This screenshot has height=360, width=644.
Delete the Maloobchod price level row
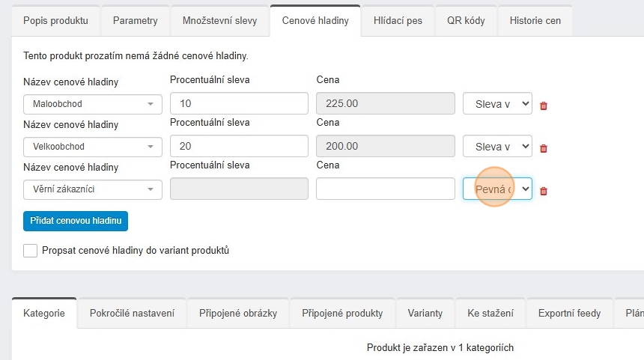[544, 106]
